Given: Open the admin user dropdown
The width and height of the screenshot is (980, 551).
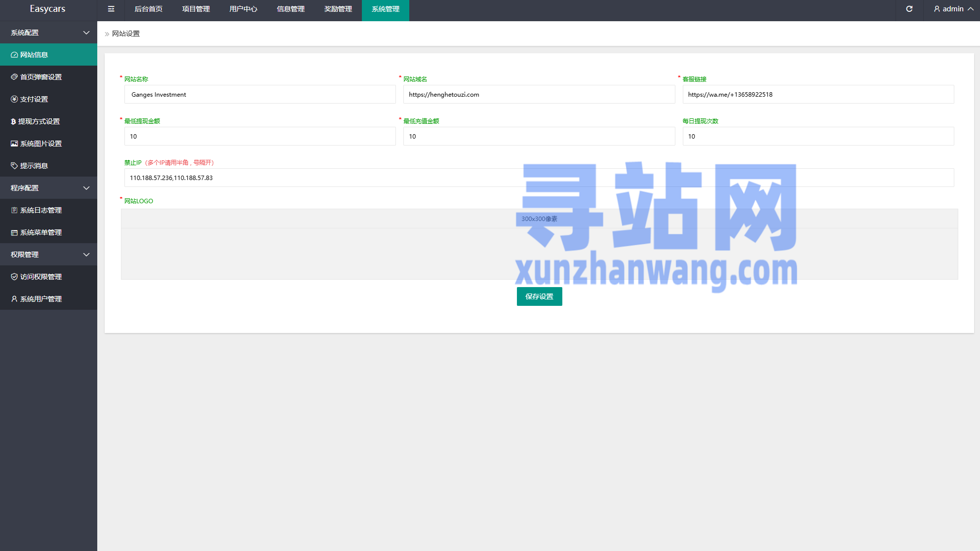Looking at the screenshot, I should 953,9.
